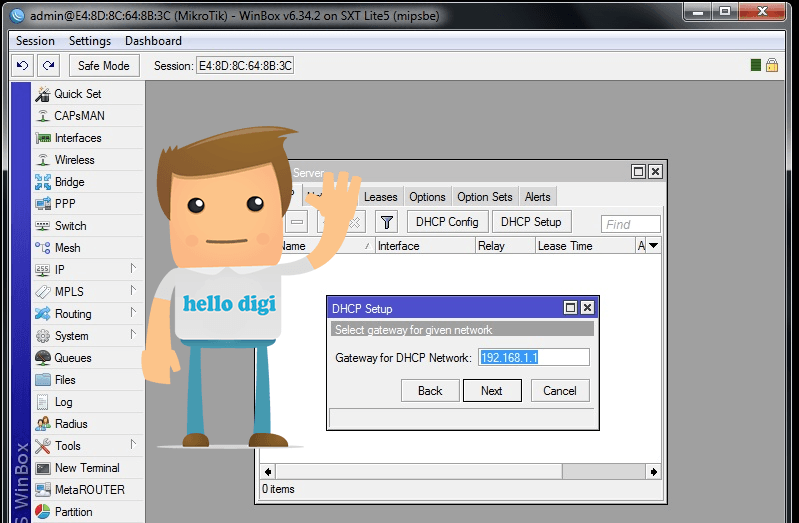Click the Next button in DHCP Setup
Viewport: 799px width, 523px height.
pos(492,391)
